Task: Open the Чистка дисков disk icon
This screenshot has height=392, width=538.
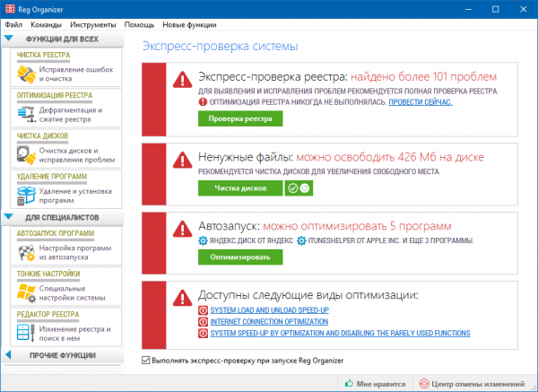Action: 26,155
